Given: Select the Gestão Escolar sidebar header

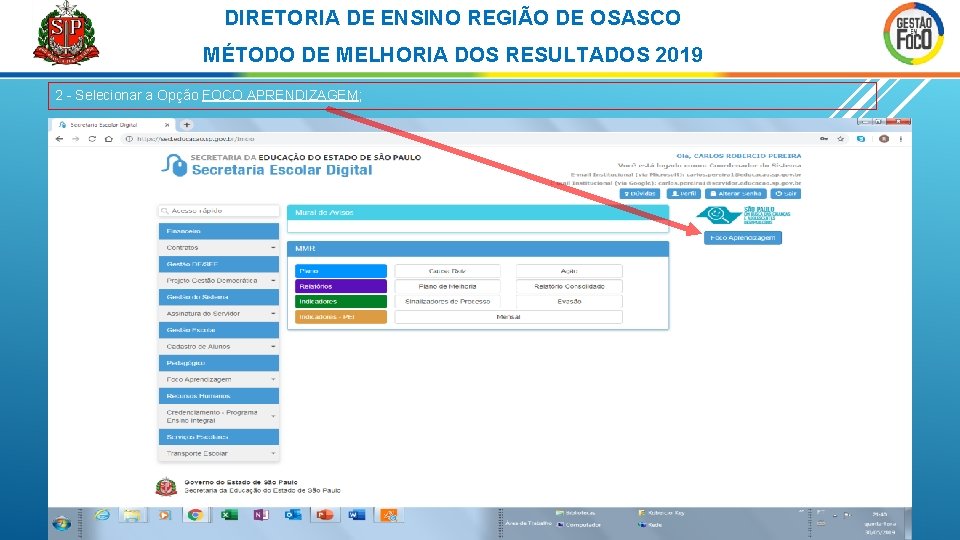Looking at the screenshot, I should pos(219,330).
